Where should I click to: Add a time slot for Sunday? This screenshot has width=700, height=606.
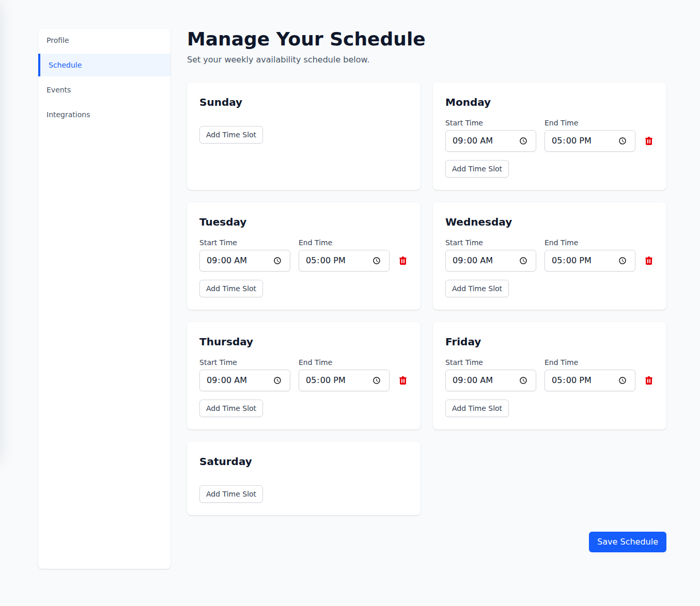pos(231,134)
